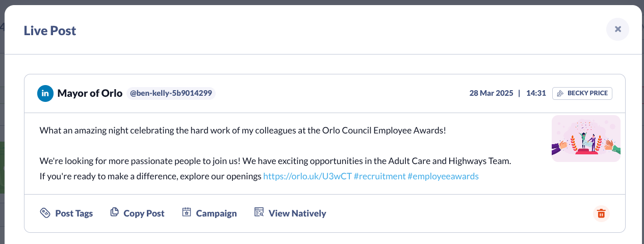Image resolution: width=644 pixels, height=244 pixels.
Task: Click the @ben-kelly-5b9014299 handle badge
Action: (171, 93)
